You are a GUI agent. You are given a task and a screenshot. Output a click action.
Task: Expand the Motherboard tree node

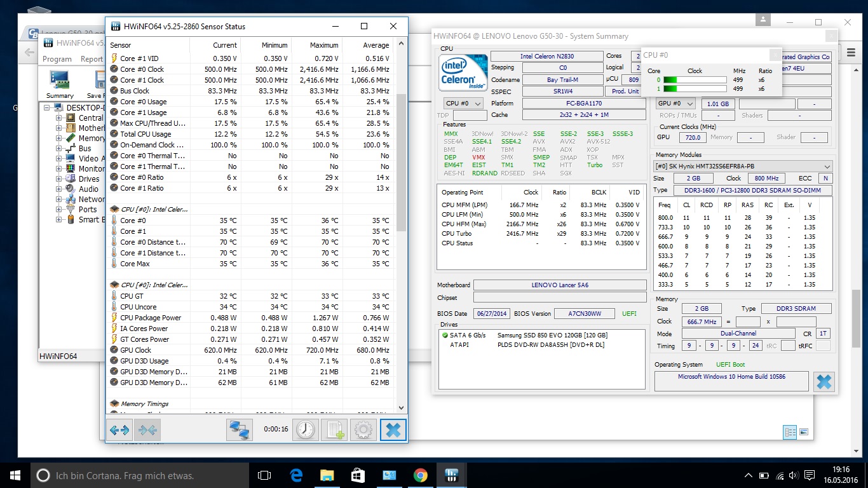pos(59,128)
